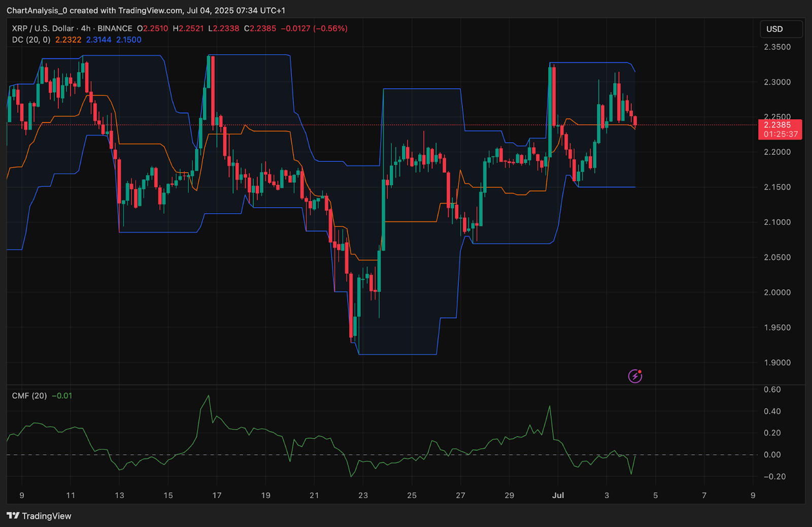Image resolution: width=812 pixels, height=527 pixels.
Task: Click the DC upper band value 2.3144
Action: coord(98,40)
